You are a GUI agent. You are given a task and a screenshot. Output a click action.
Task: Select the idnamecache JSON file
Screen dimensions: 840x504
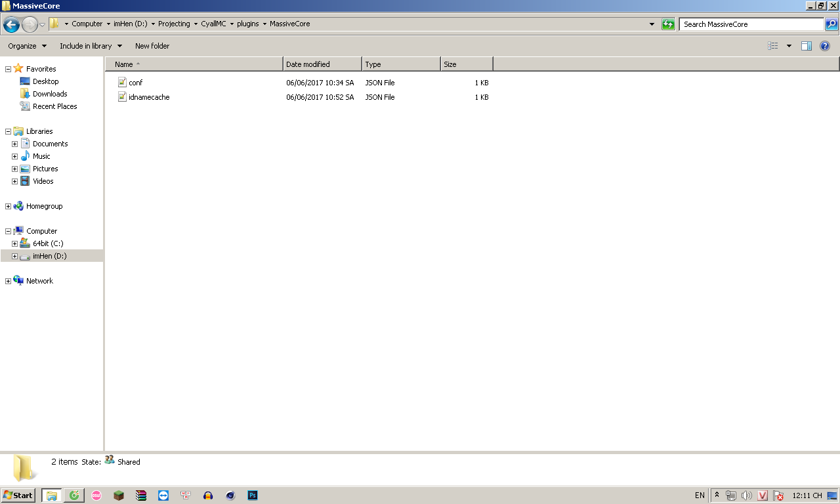coord(149,97)
